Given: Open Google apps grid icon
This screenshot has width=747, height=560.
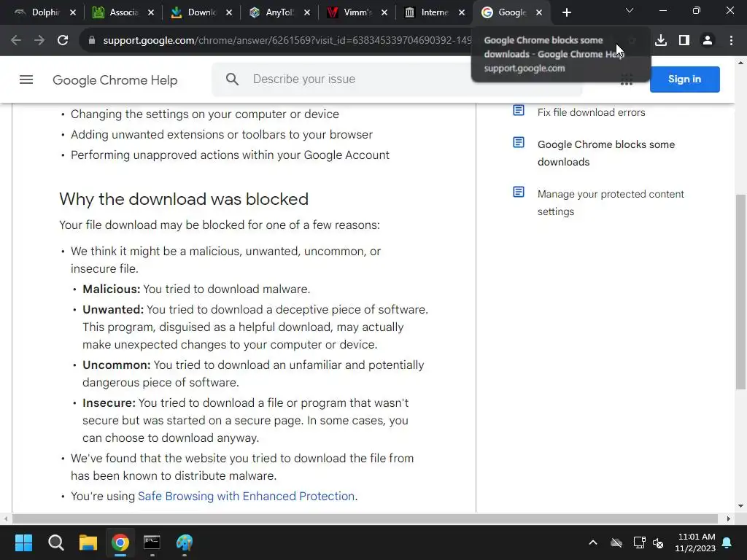Looking at the screenshot, I should (627, 79).
